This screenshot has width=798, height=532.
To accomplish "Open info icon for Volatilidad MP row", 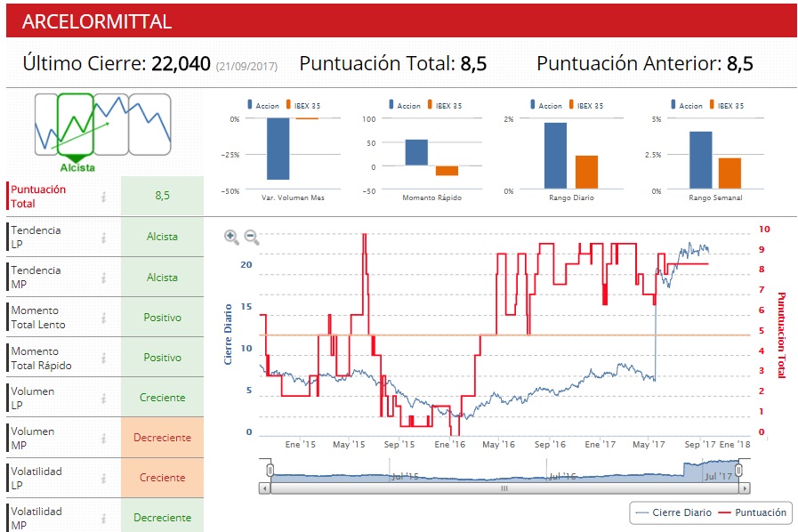I will pyautogui.click(x=104, y=519).
